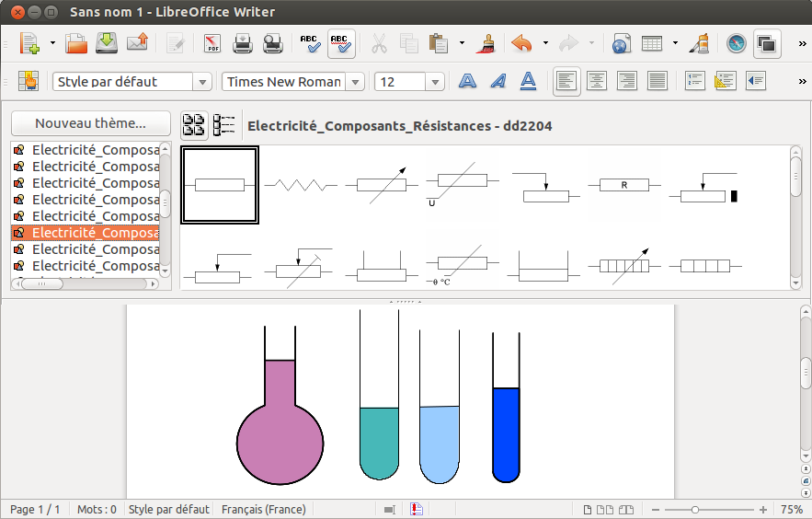Click 'Français (France)' language in status bar
This screenshot has width=812, height=519.
coord(264,510)
